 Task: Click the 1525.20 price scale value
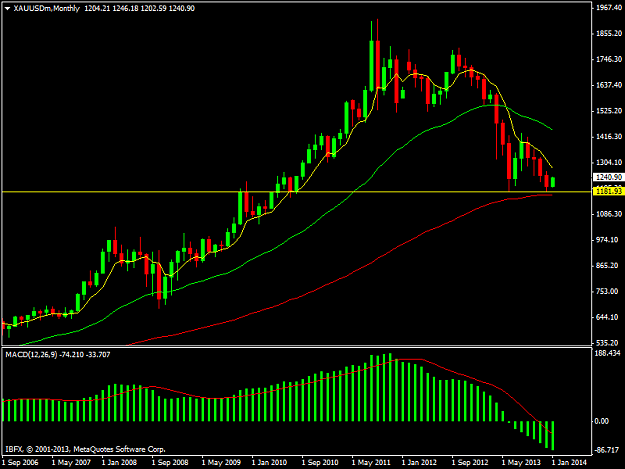tap(609, 111)
